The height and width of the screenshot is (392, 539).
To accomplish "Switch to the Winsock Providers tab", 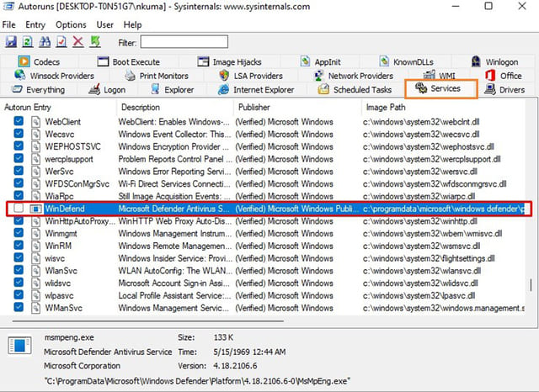I will click(x=54, y=76).
